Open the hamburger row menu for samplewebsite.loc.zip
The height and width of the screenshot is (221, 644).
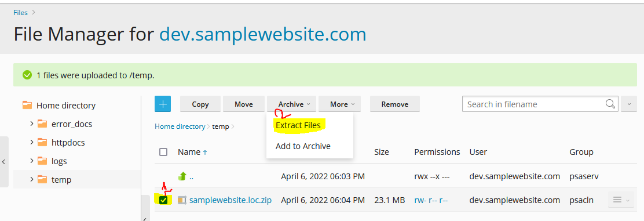[619, 200]
